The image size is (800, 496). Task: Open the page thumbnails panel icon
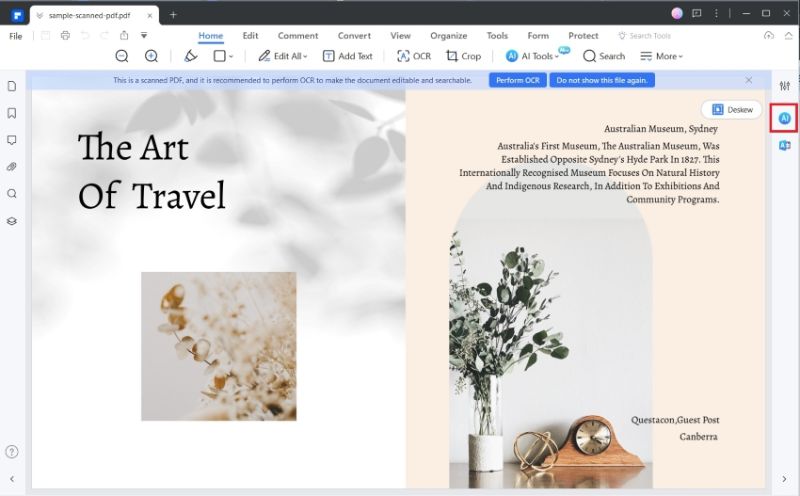[12, 86]
